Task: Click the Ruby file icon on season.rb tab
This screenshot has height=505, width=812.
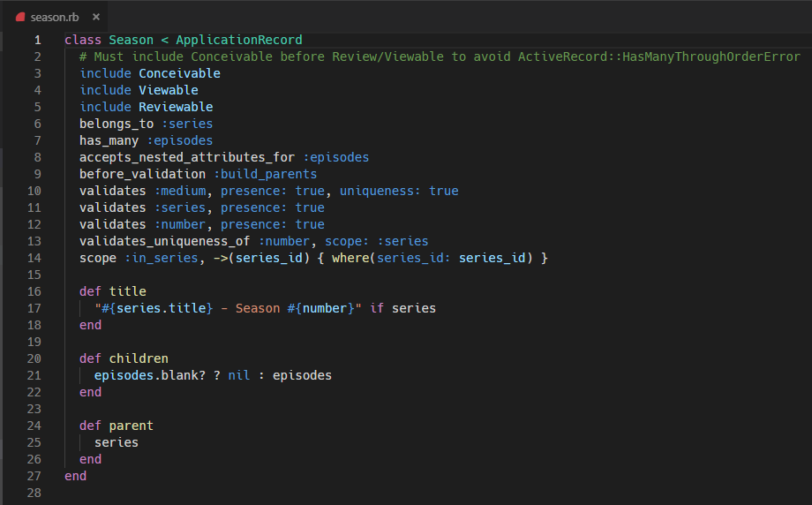Action: pos(20,17)
